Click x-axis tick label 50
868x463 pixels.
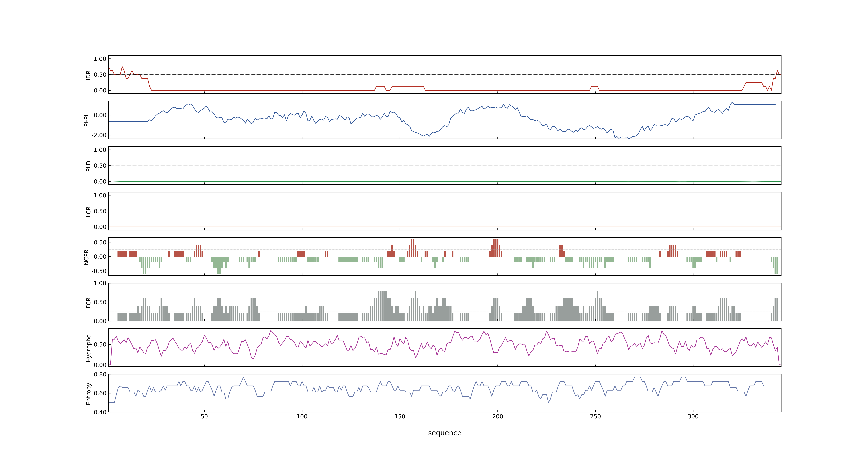[x=204, y=416]
